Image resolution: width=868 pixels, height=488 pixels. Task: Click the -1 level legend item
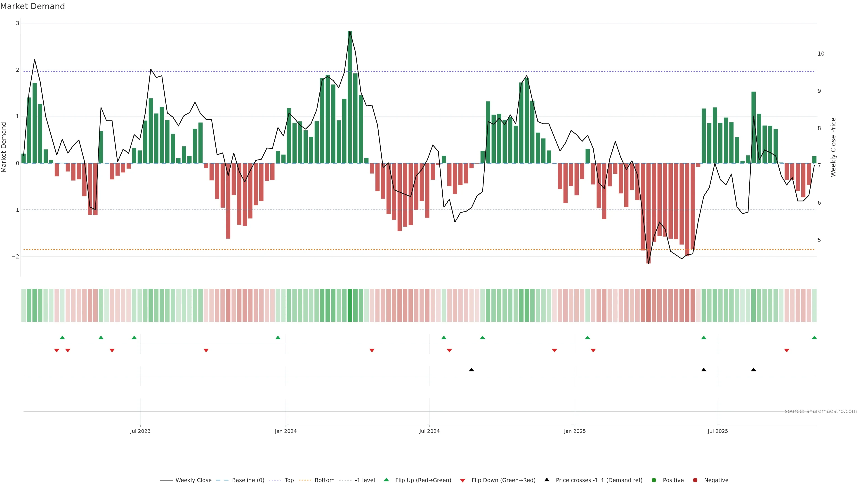pos(365,480)
